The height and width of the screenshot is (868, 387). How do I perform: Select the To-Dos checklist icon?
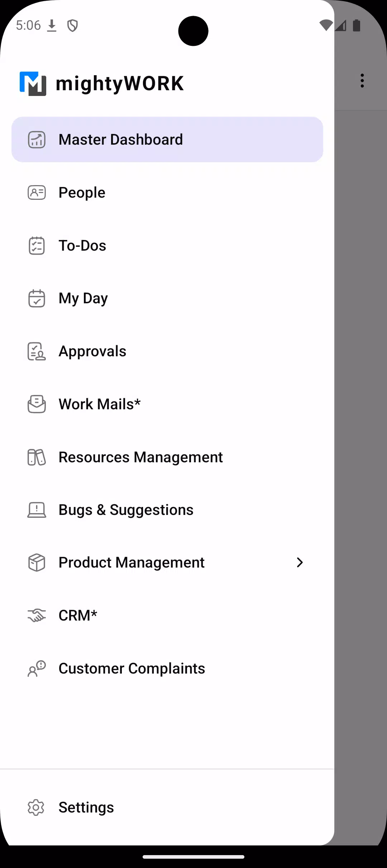[37, 246]
